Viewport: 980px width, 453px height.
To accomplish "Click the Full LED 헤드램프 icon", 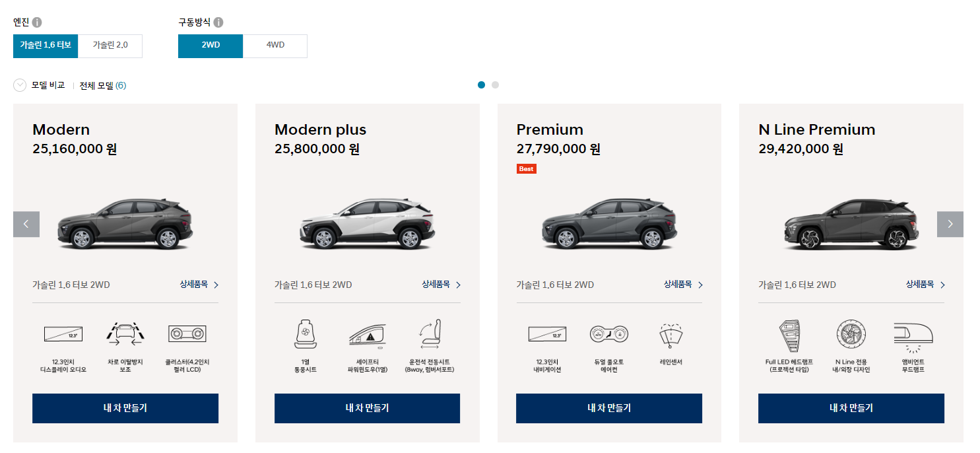I will pyautogui.click(x=789, y=337).
